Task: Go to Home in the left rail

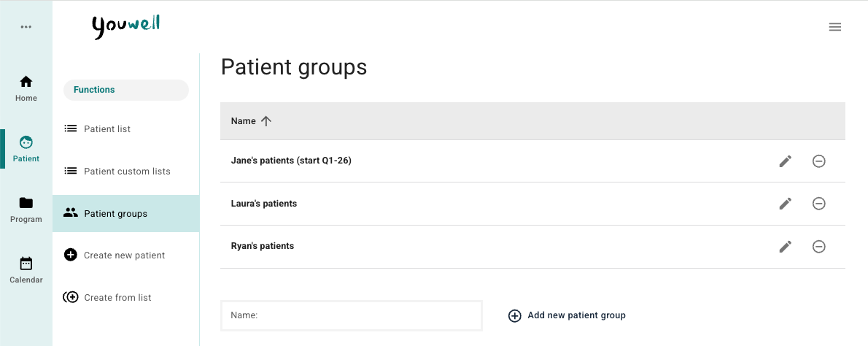Action: click(26, 88)
